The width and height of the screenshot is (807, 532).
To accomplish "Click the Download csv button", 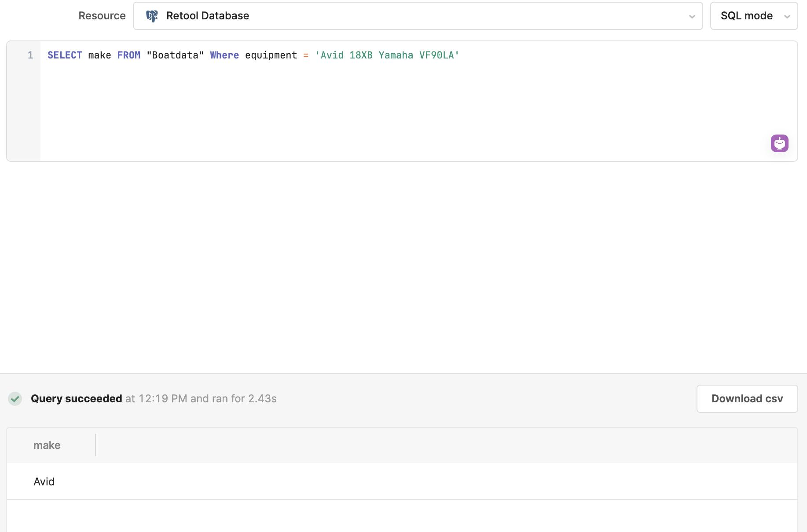I will pos(747,399).
